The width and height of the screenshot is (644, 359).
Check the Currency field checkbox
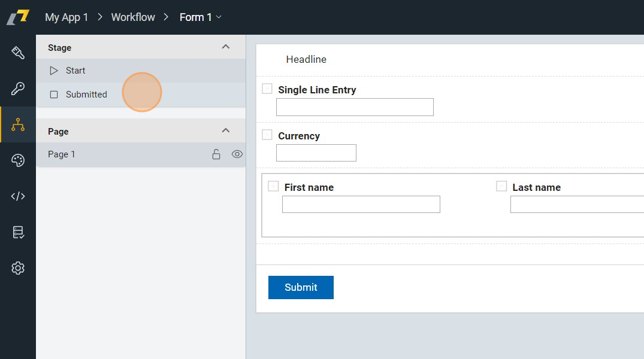(x=267, y=135)
